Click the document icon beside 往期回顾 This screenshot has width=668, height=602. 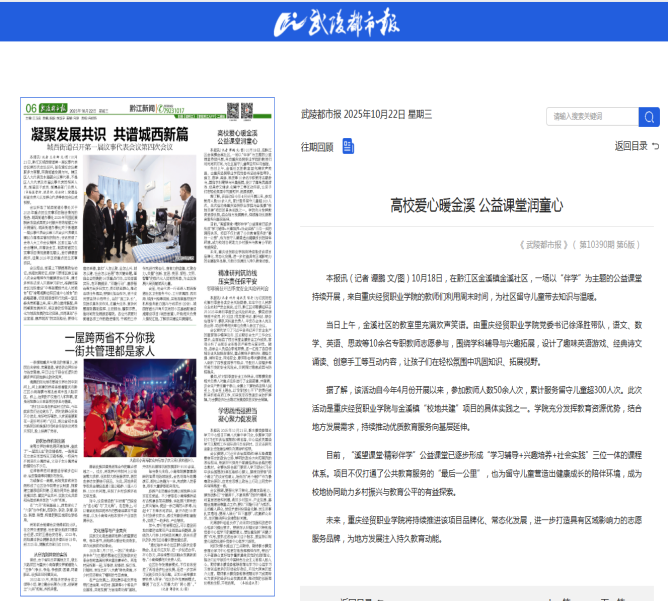click(348, 147)
